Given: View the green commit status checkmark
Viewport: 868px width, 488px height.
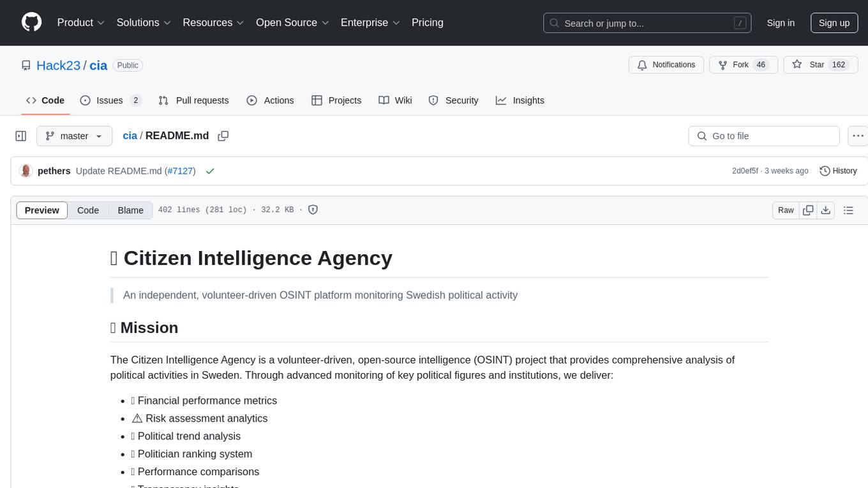Looking at the screenshot, I should (210, 171).
